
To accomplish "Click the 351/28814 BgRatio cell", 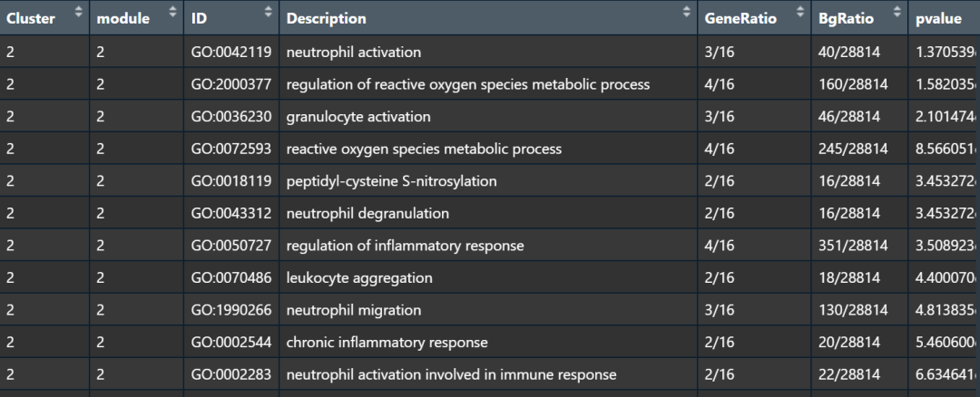I will coord(853,246).
